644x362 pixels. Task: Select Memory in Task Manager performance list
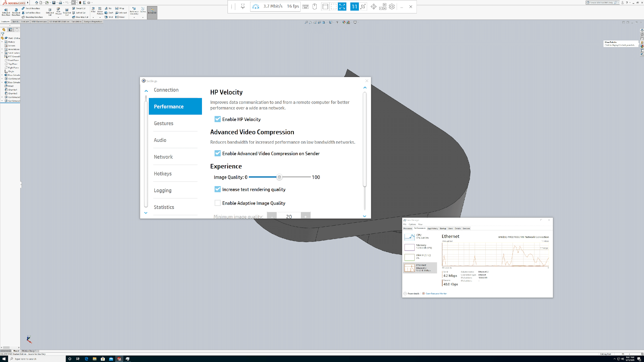pos(420,247)
